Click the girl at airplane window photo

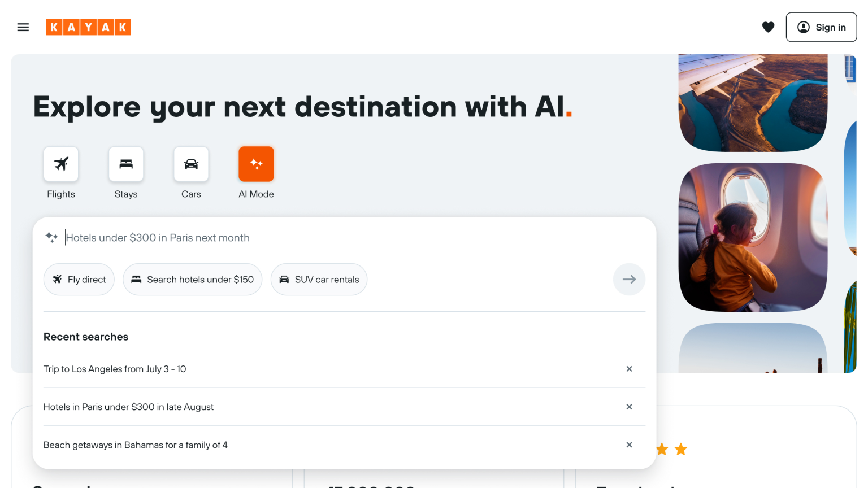click(x=753, y=237)
